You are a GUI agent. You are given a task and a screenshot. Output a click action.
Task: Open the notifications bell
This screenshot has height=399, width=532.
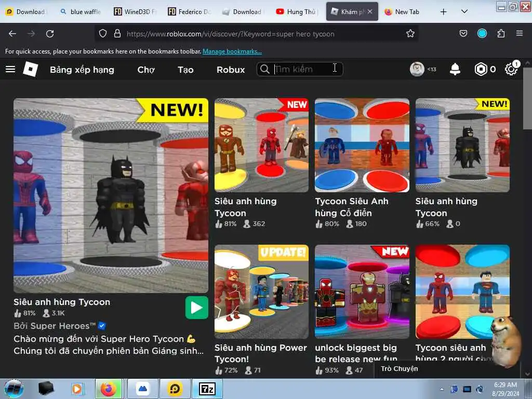coord(455,69)
